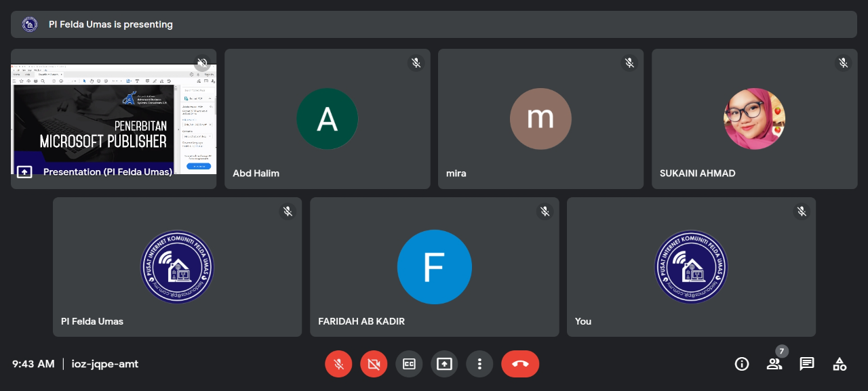
Task: Click the meeting code ioz-jqpe-amt
Action: coord(105,364)
